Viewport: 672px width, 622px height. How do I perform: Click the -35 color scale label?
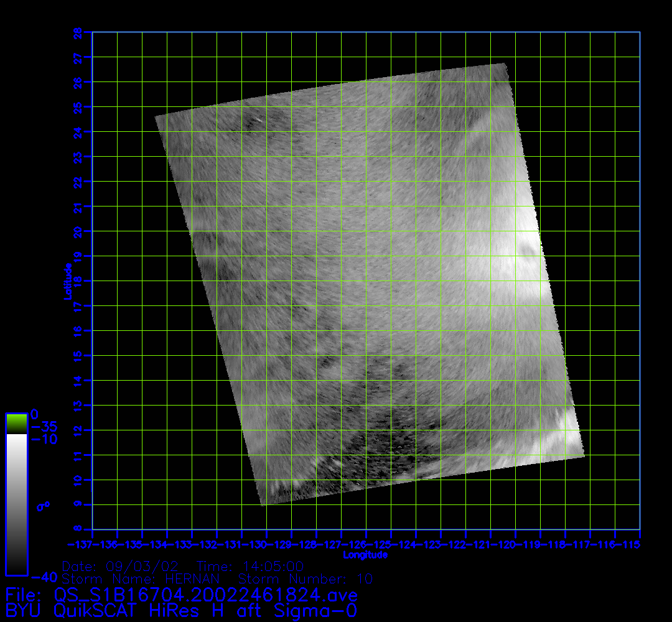(44, 427)
